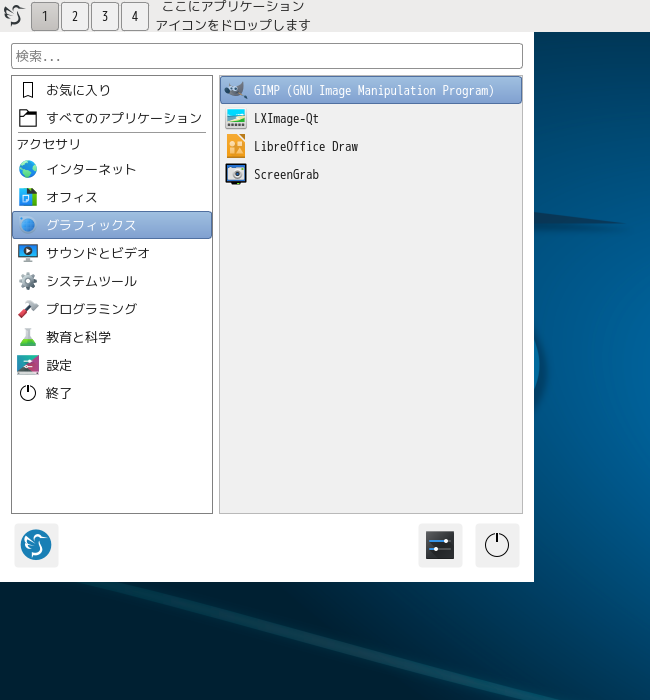650x700 pixels.
Task: Open 終了 leave category
Action: 112,393
